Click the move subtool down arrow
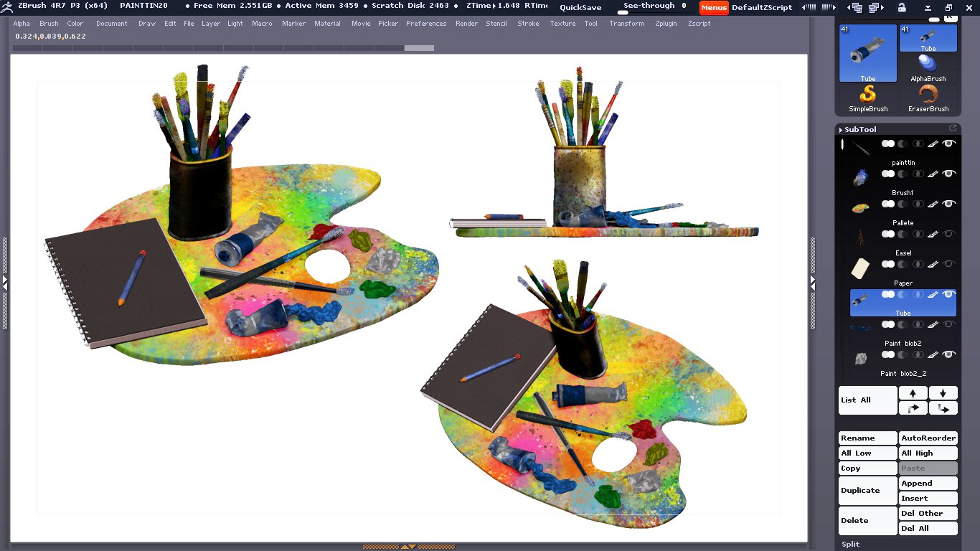The height and width of the screenshot is (551, 980). 943,393
